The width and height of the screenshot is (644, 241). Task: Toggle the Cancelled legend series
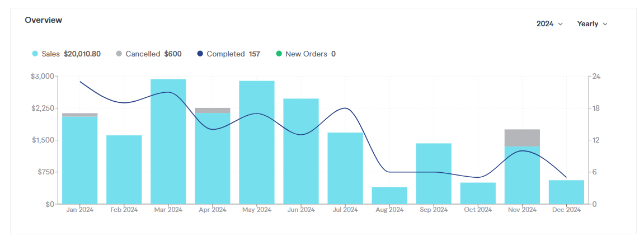(x=143, y=54)
